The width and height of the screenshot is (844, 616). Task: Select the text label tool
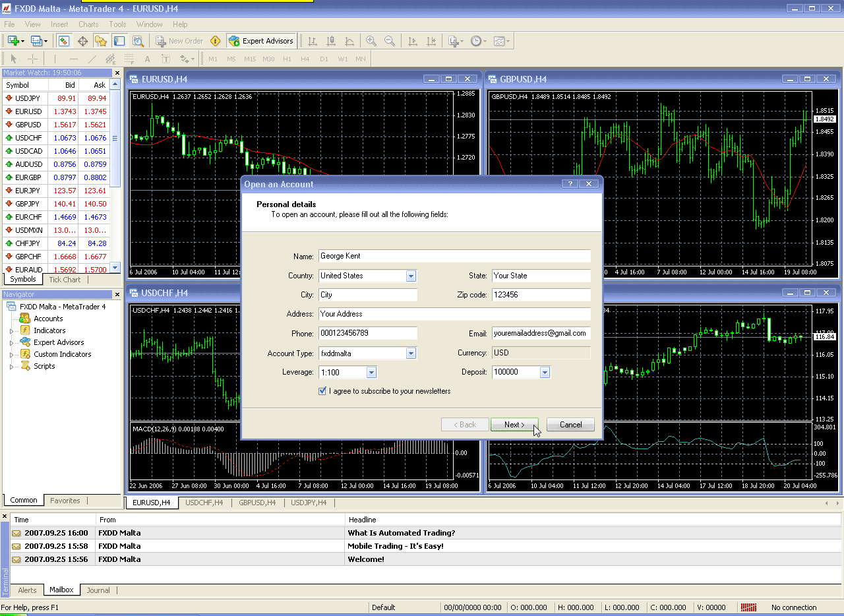point(166,59)
